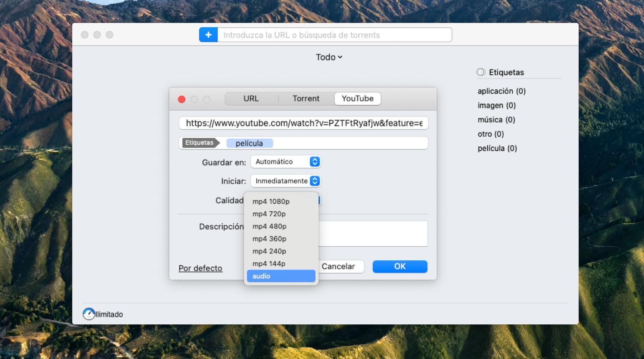Click the película tag token
644x359 pixels.
(x=249, y=143)
